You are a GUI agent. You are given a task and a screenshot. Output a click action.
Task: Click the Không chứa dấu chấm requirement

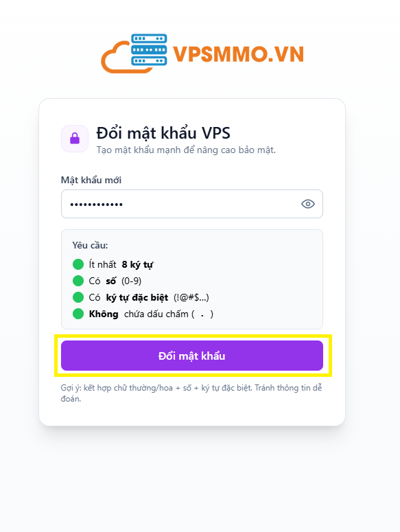[151, 314]
